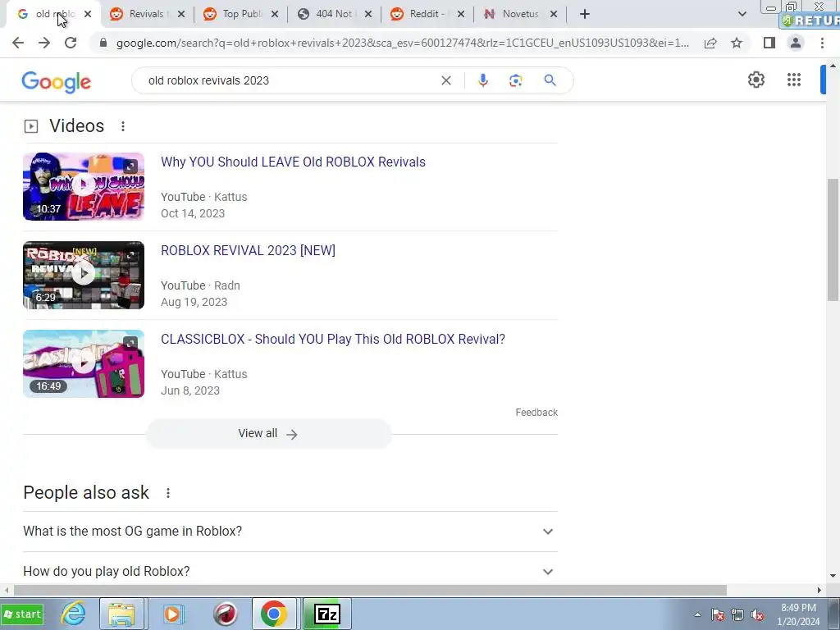The width and height of the screenshot is (840, 630).
Task: Launch Internet Explorer from taskbar
Action: pyautogui.click(x=73, y=614)
